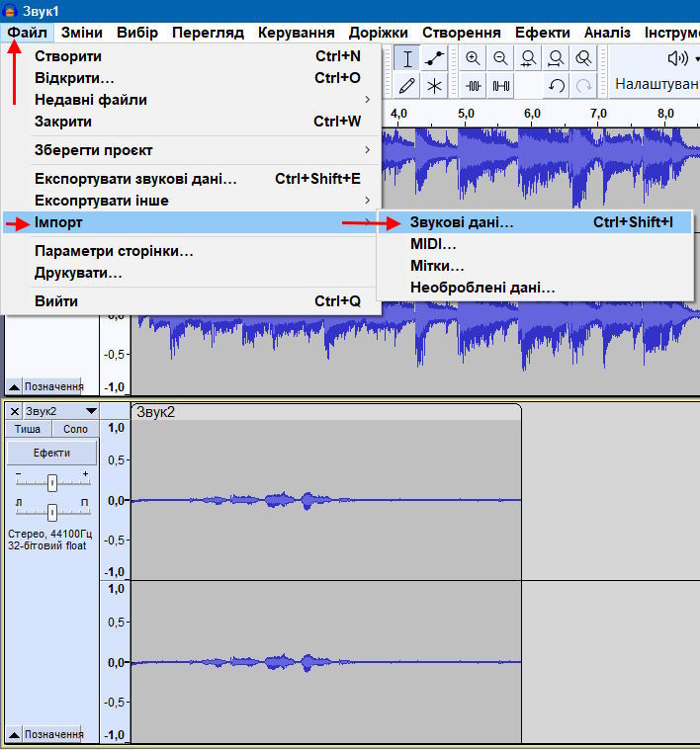
Task: Open the Керування menu
Action: coord(297,33)
